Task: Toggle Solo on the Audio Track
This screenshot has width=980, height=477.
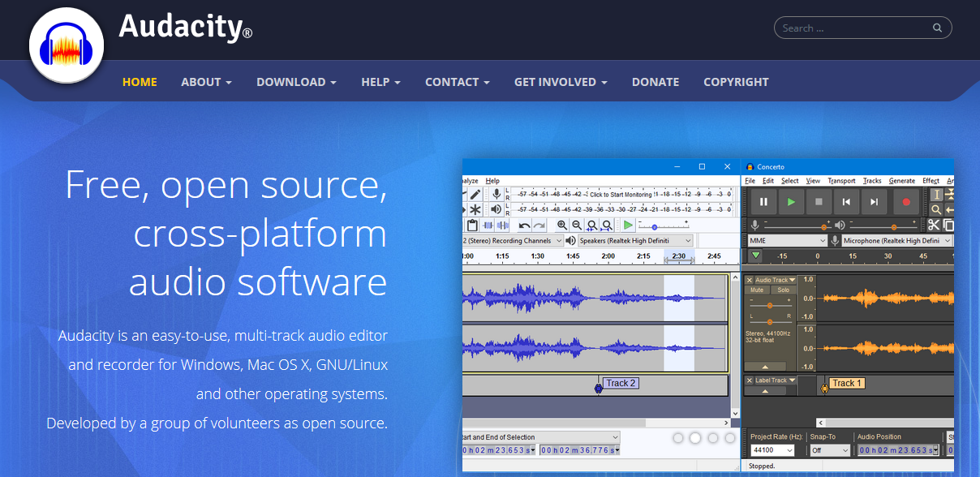Action: pyautogui.click(x=783, y=290)
